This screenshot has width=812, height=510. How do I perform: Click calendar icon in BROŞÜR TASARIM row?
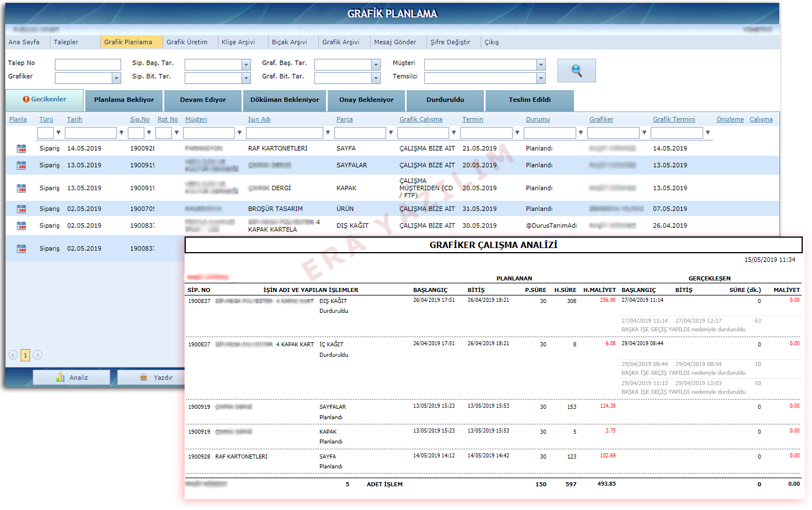point(21,209)
